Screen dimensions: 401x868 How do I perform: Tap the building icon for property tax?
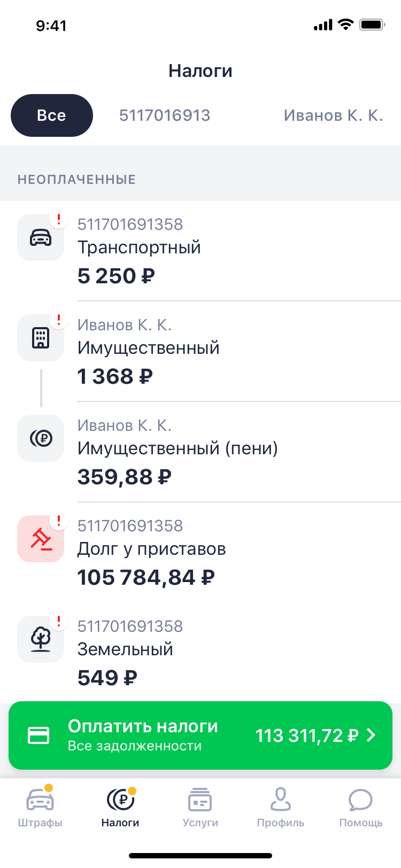click(x=41, y=338)
